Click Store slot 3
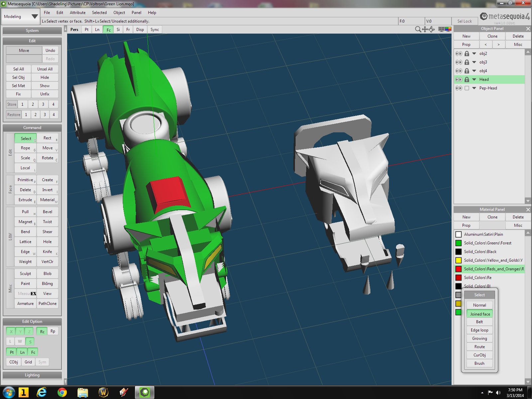The height and width of the screenshot is (399, 532). click(x=43, y=104)
